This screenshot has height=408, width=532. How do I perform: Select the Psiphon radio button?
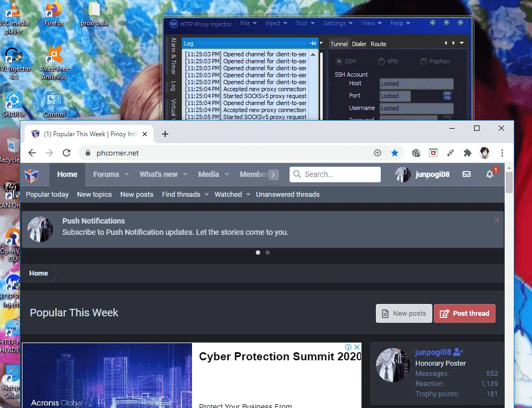click(424, 61)
